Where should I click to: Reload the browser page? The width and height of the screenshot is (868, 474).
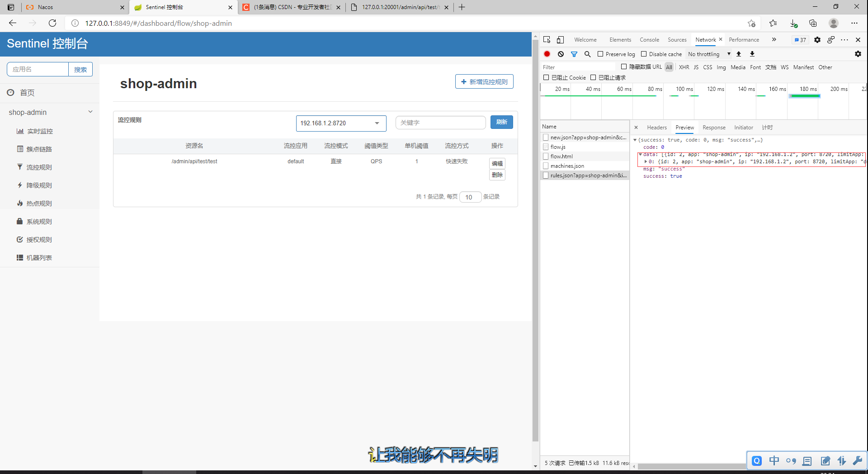click(52, 23)
